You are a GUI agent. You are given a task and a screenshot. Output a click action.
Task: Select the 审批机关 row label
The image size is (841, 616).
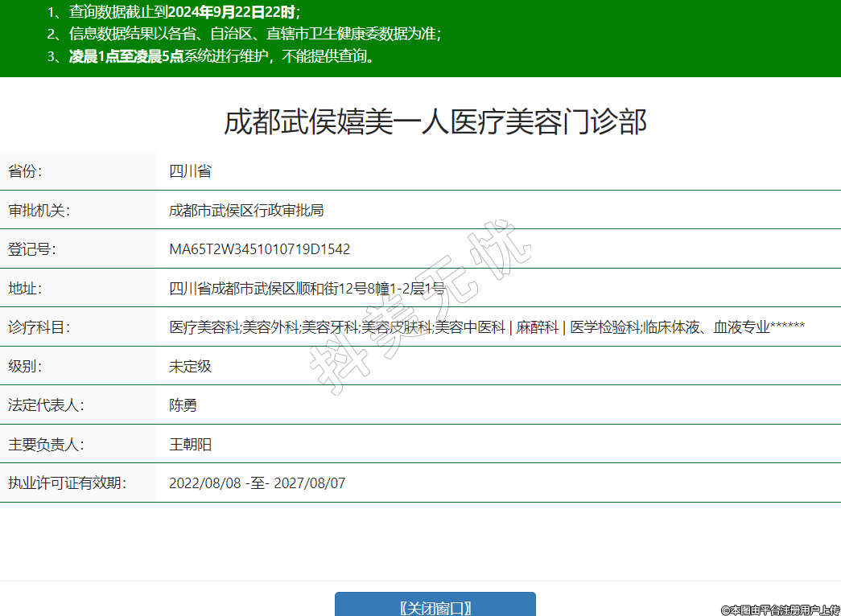pyautogui.click(x=39, y=211)
